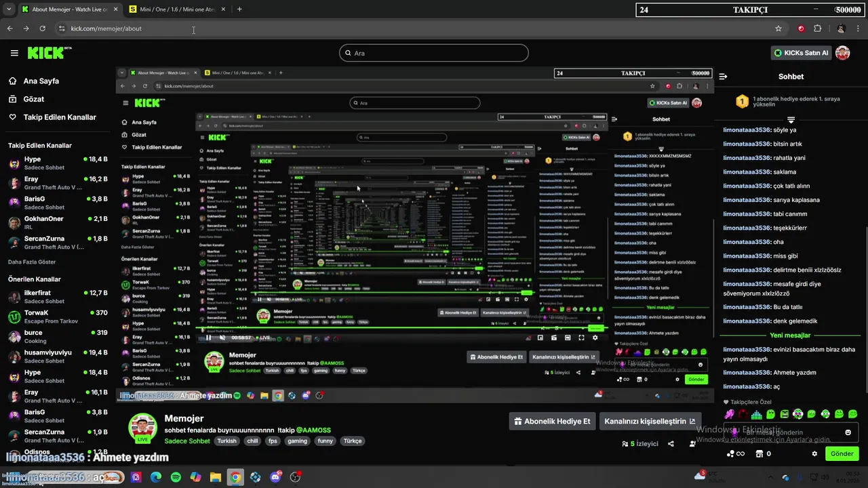Reload the page in browser
868x488 pixels.
click(42, 28)
